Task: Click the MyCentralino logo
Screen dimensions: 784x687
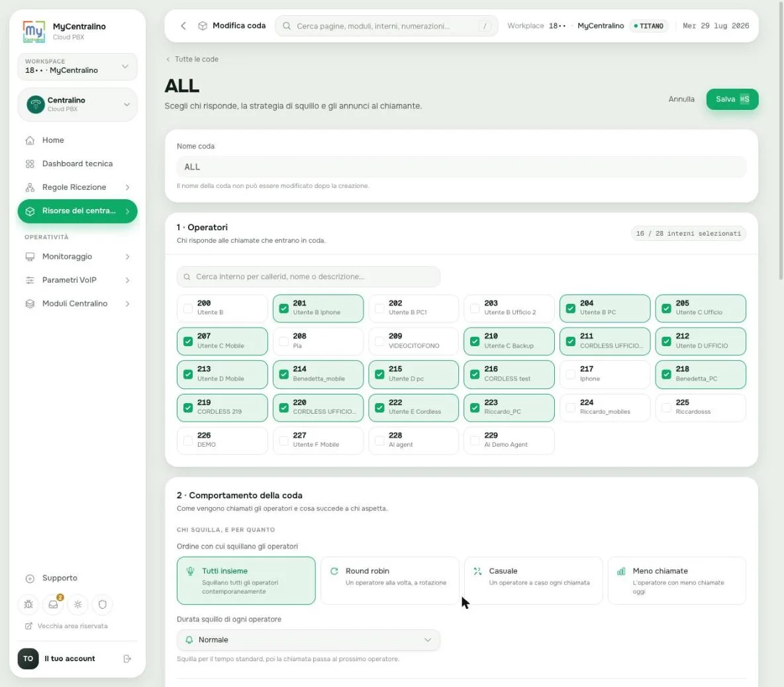Action: point(34,31)
